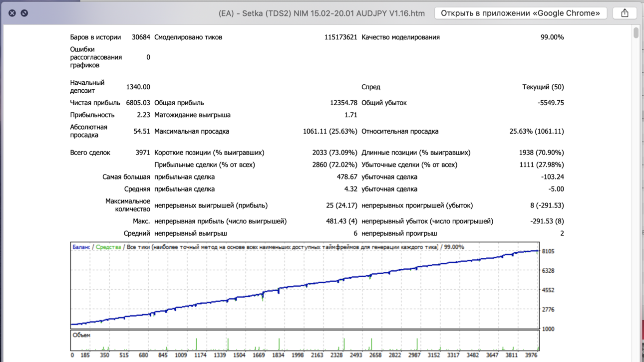Click the Матожидание выигрыша label

(x=192, y=115)
